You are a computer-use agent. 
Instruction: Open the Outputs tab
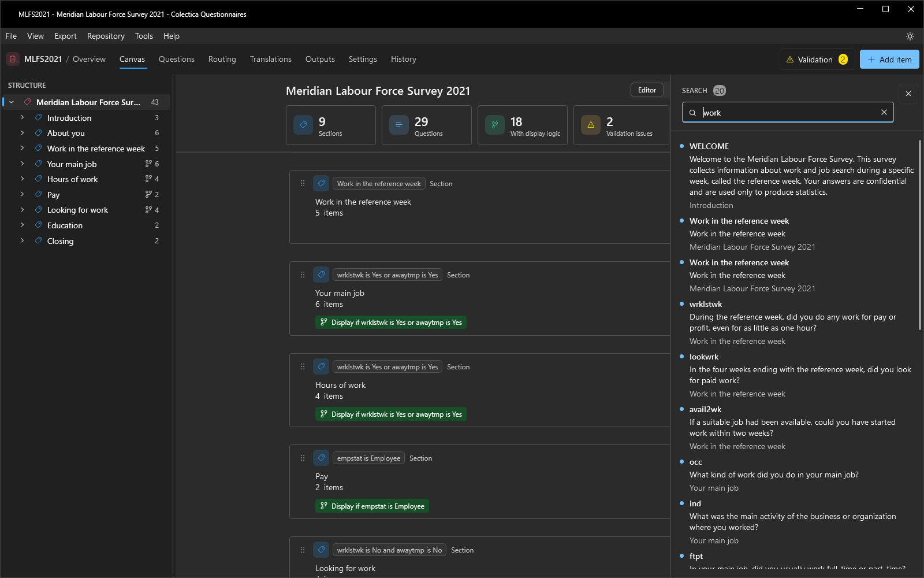(320, 59)
